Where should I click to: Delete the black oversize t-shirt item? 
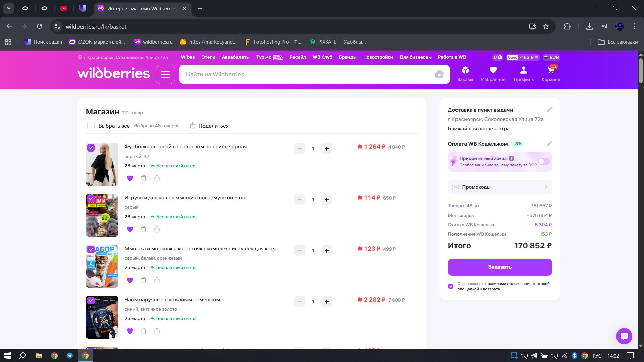coord(144,178)
